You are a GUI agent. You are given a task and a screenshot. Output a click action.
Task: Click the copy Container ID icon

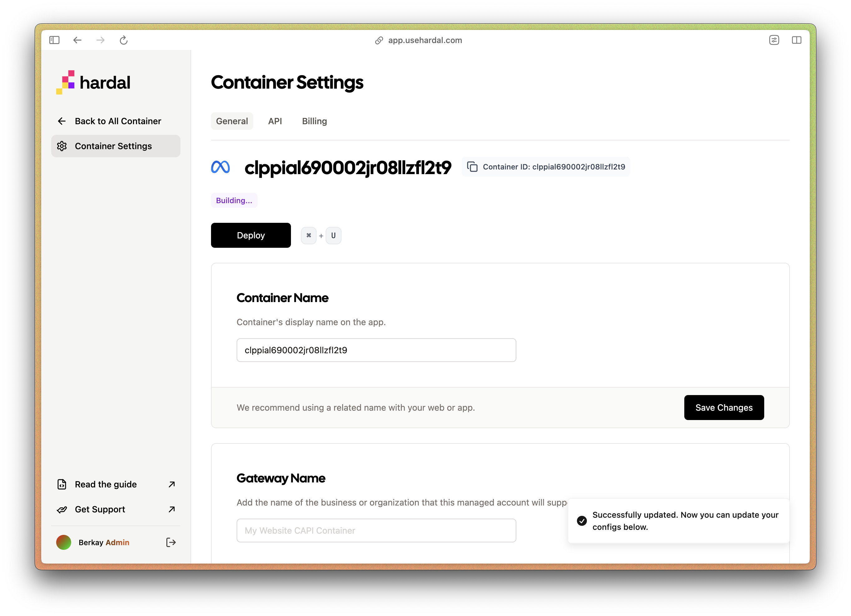click(x=472, y=167)
